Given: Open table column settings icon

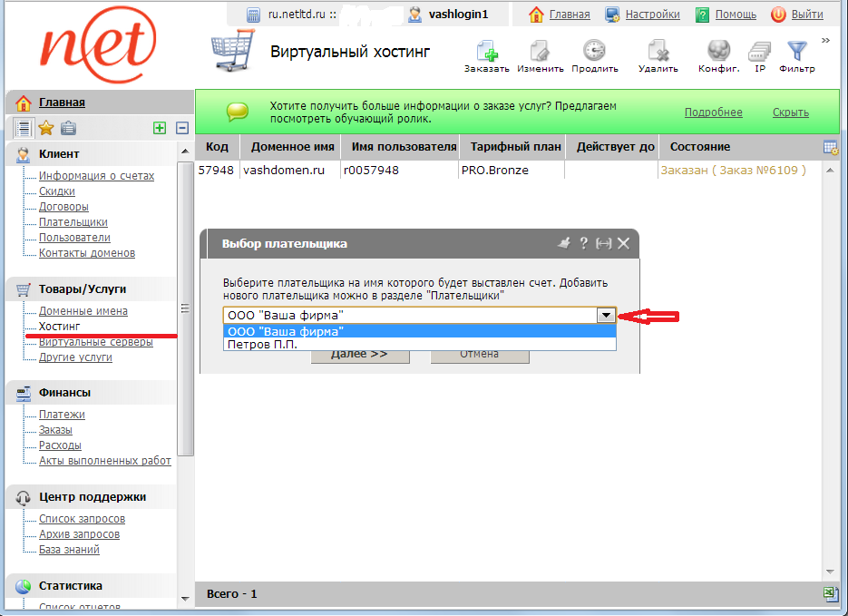Looking at the screenshot, I should [x=830, y=147].
